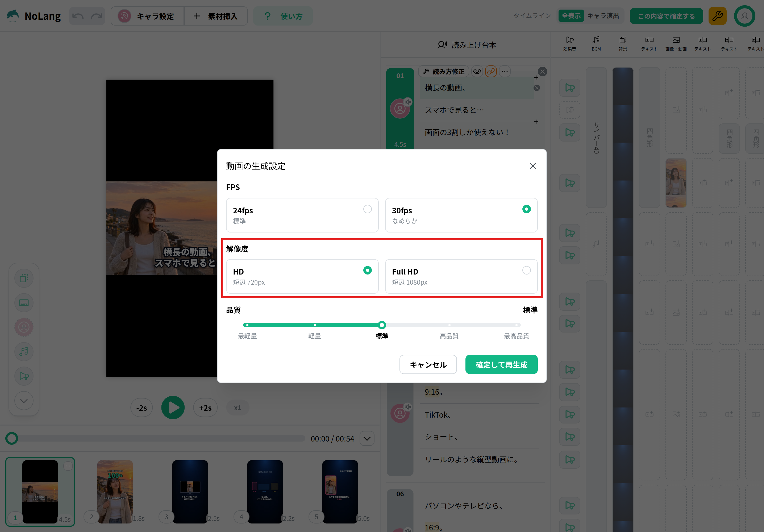766x532 pixels.
Task: Set the quality slider to 最軽量
Action: click(247, 325)
